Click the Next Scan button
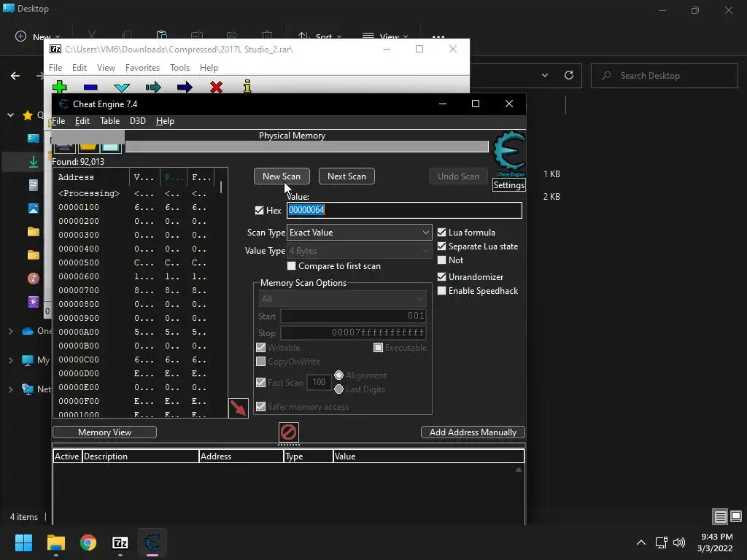Image resolution: width=747 pixels, height=560 pixels. point(347,176)
